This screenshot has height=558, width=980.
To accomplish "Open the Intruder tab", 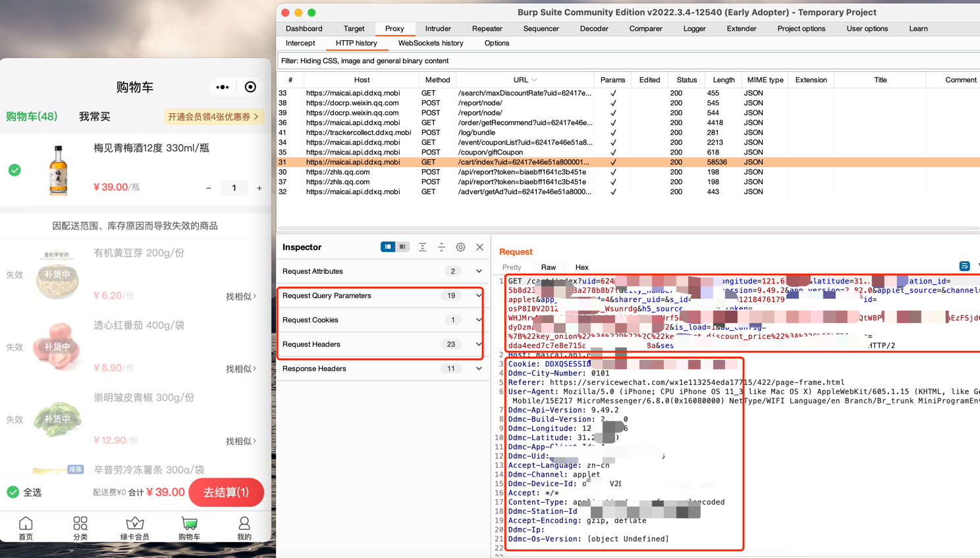I will pyautogui.click(x=438, y=29).
